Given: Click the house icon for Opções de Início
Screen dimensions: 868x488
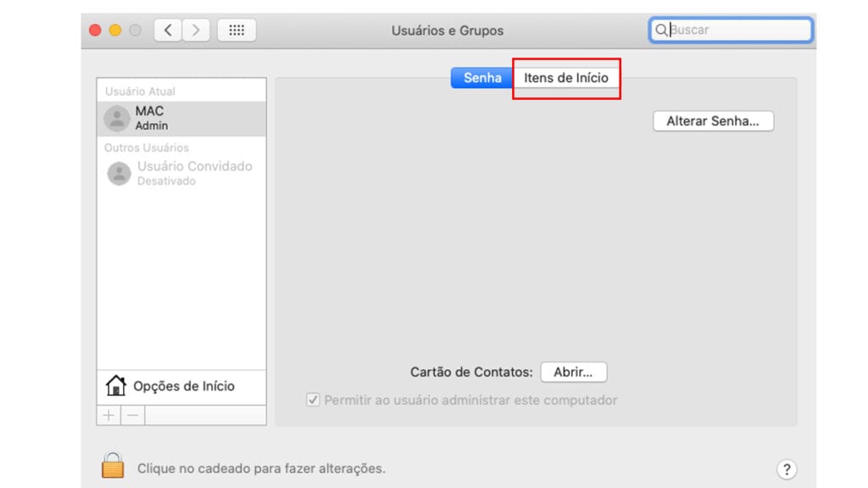Looking at the screenshot, I should tap(115, 385).
